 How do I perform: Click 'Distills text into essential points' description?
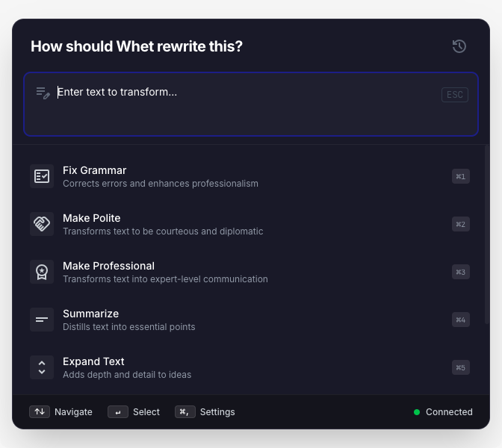coord(129,327)
